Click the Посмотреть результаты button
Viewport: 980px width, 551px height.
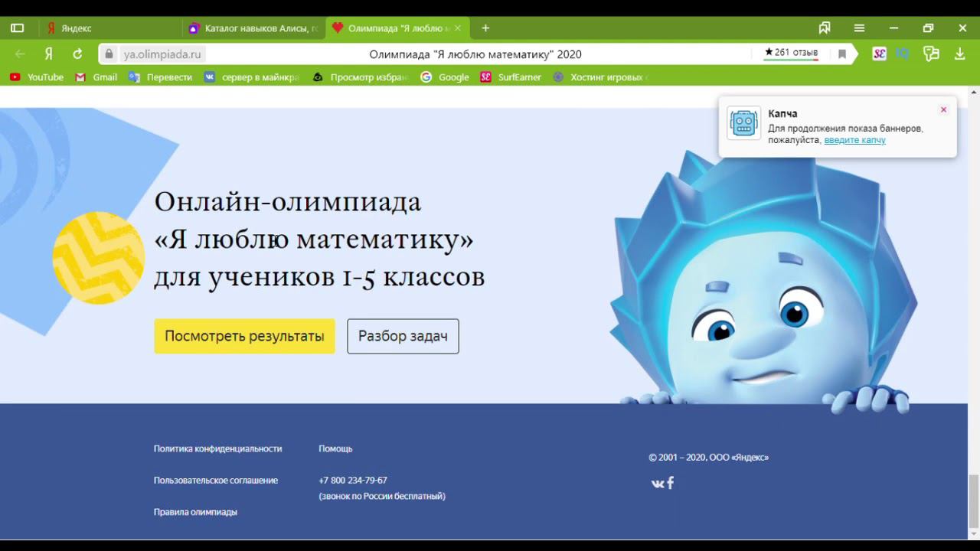coord(244,336)
